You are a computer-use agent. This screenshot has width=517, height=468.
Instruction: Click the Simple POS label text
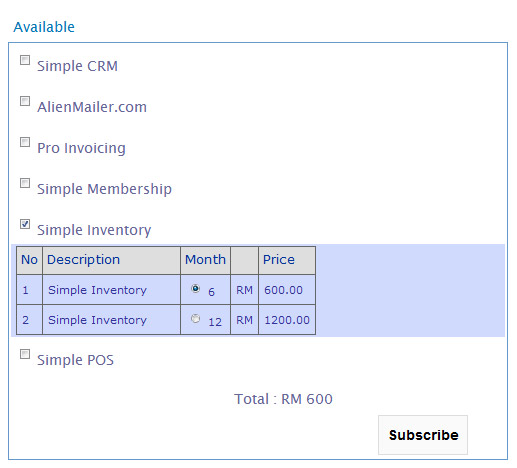click(75, 360)
